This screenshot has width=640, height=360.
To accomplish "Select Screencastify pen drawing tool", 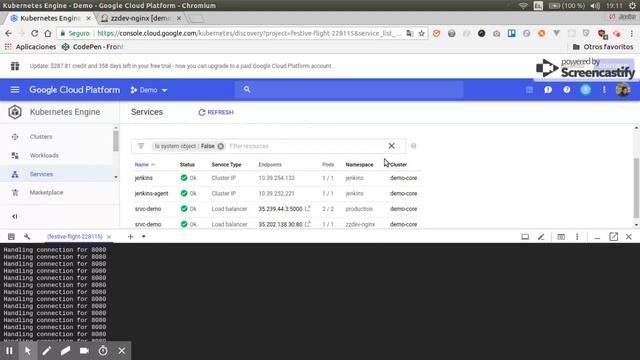I will coord(47,351).
